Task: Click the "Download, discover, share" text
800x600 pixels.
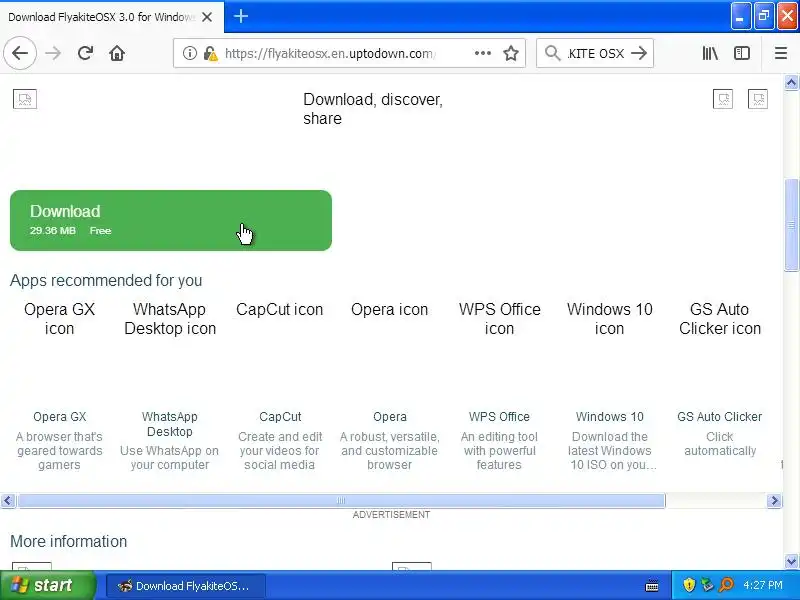Action: [372, 109]
